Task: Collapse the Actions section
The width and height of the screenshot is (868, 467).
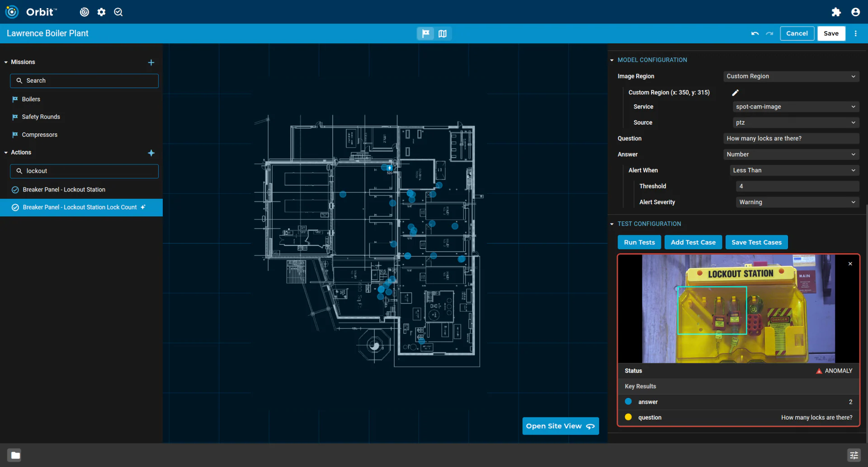Action: tap(6, 153)
